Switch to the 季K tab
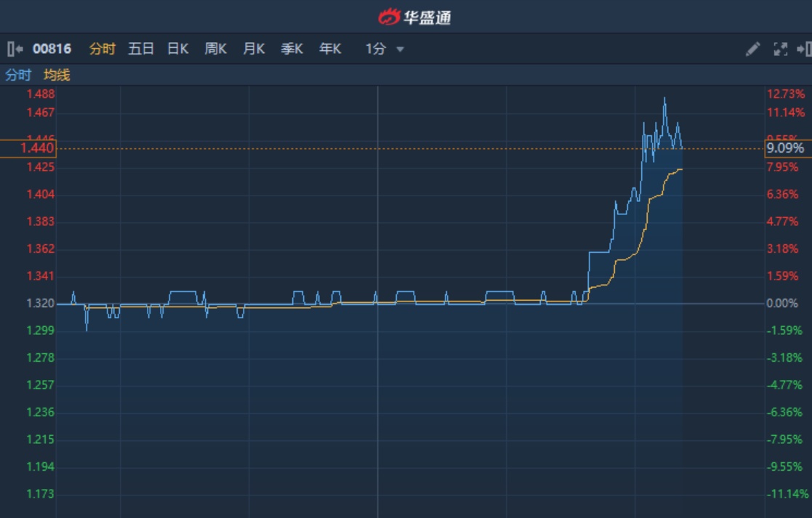 [x=292, y=49]
